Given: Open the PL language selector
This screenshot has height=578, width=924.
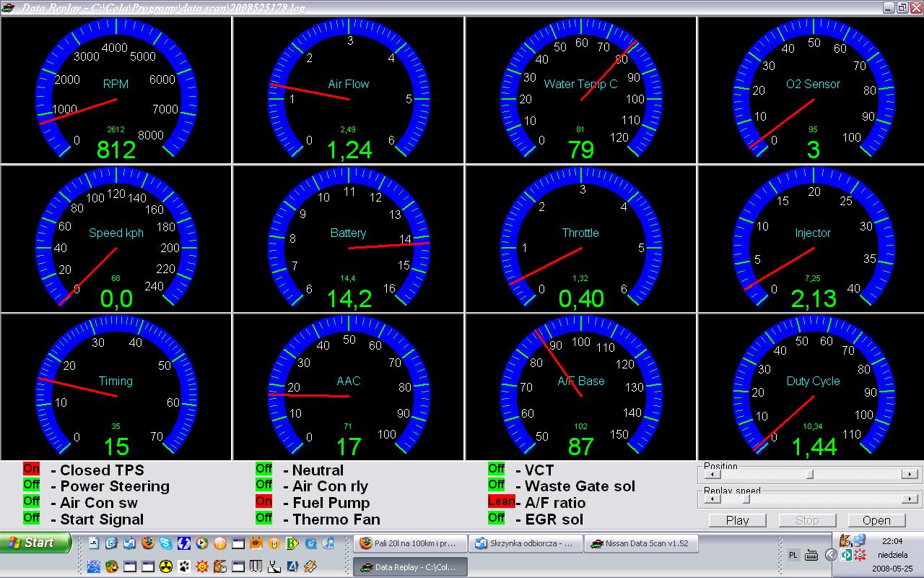Looking at the screenshot, I should point(793,555).
